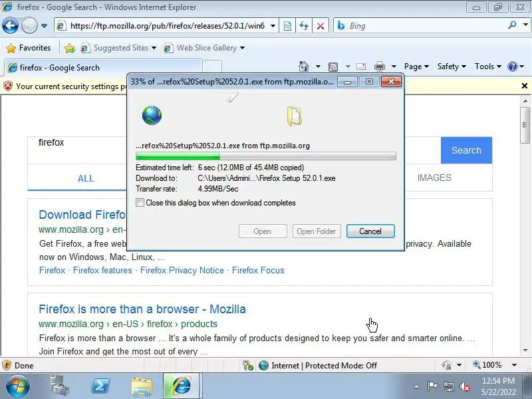This screenshot has width=532, height=399.
Task: Expand the Home button dropdown arrow
Action: [318, 66]
